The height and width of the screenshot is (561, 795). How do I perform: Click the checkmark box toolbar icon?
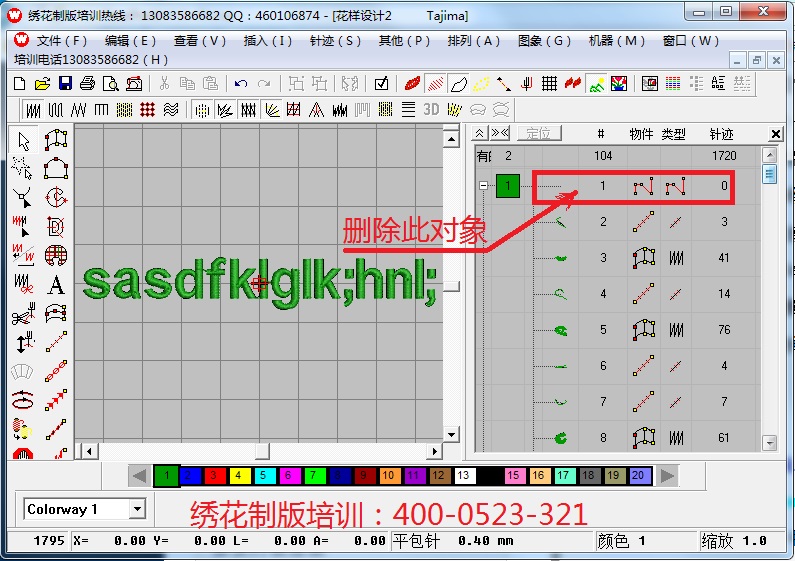point(381,84)
